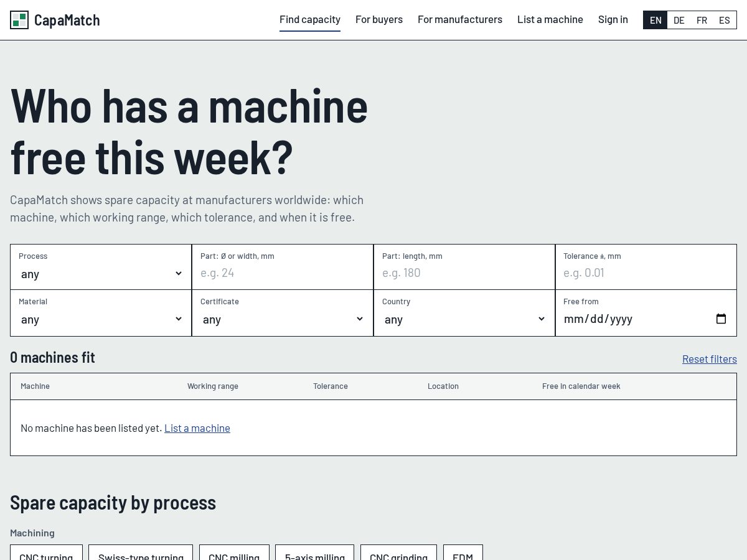The width and height of the screenshot is (747, 560).
Task: Select the CNC milling chip
Action: pyautogui.click(x=234, y=553)
